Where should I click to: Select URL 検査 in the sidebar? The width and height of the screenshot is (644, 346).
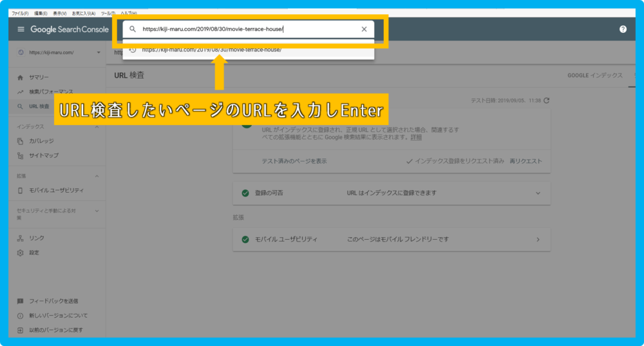pyautogui.click(x=39, y=106)
